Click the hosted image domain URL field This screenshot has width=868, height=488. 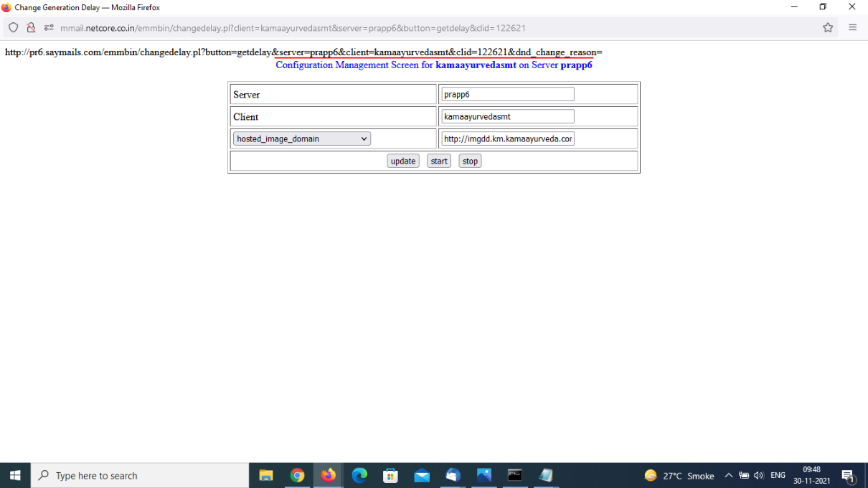pos(508,139)
